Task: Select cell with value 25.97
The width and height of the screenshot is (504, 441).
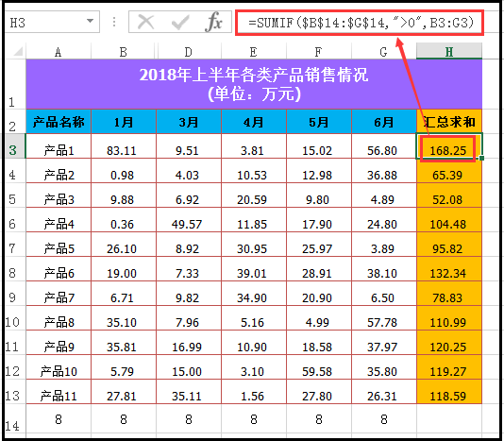Action: point(318,245)
